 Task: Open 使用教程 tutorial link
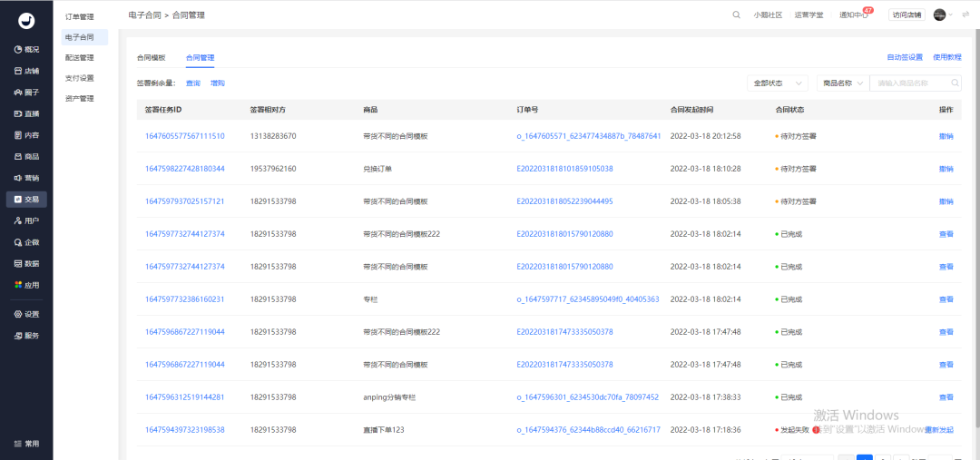(946, 57)
